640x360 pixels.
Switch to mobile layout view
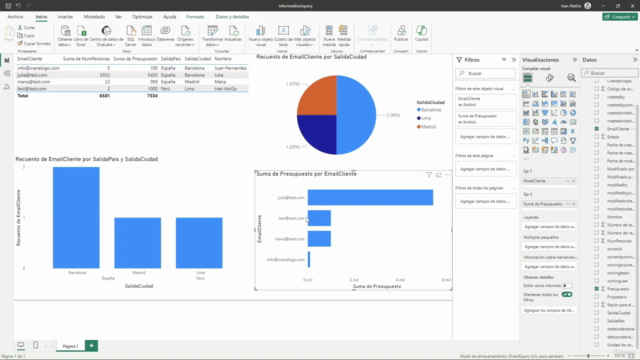(36, 345)
